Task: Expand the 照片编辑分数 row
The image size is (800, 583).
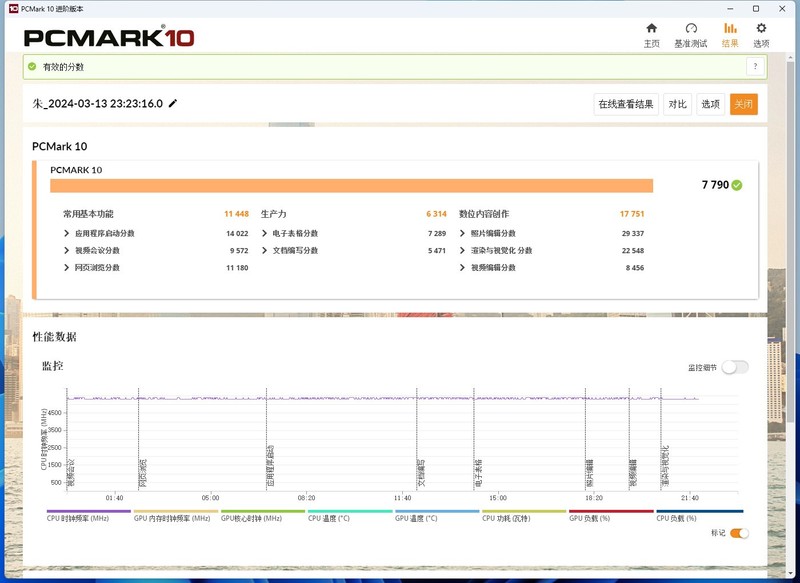Action: tap(463, 233)
